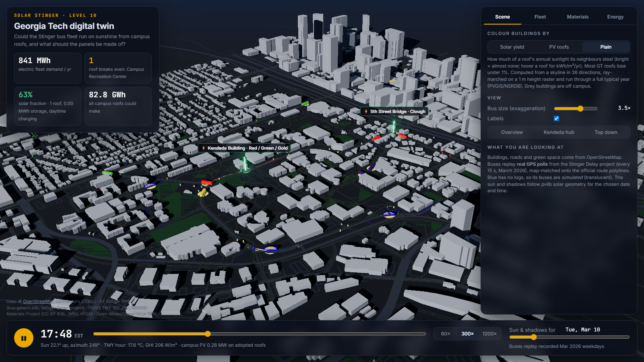Open the Materials tab
644x362 pixels.
click(578, 17)
